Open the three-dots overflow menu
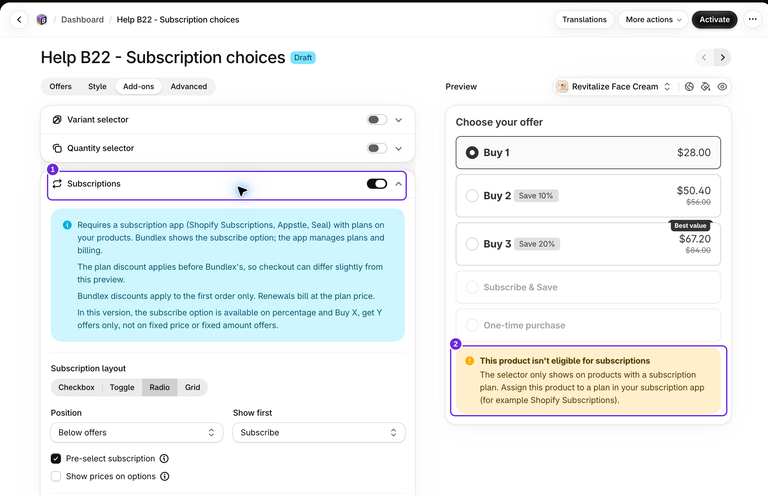Screen dimensions: 768x495 [752, 20]
